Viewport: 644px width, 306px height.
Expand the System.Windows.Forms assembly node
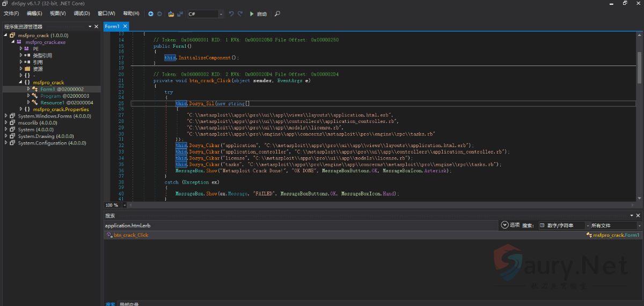5,116
